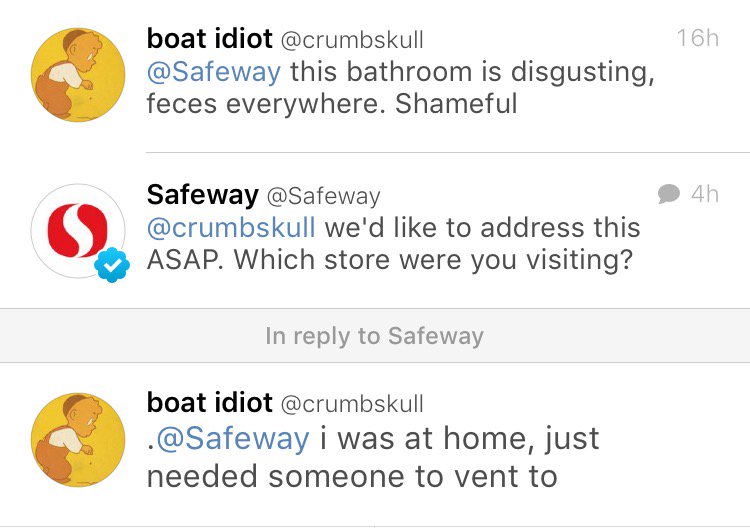Click the .@Safeway mention in last tweet
This screenshot has width=750, height=528.
[x=228, y=439]
